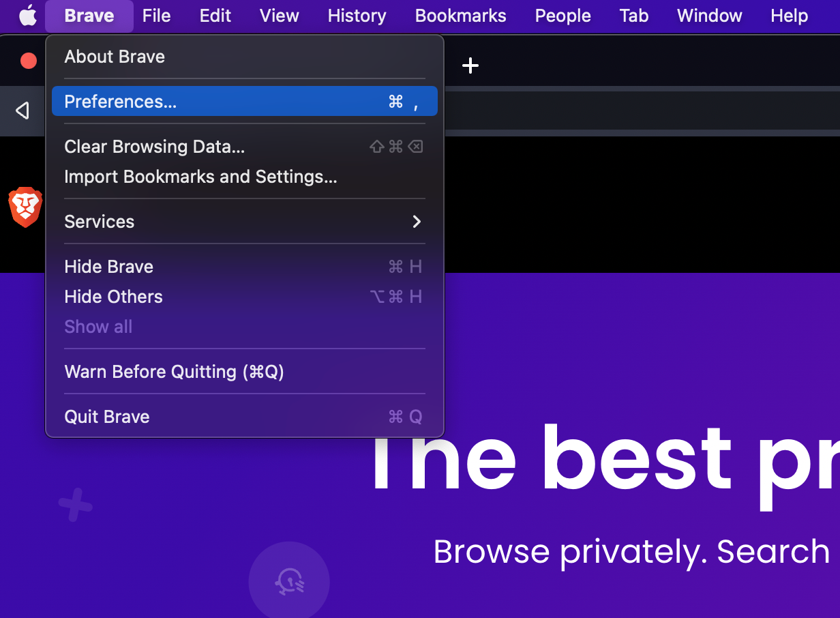Open the File menu
This screenshot has width=840, height=618.
[x=157, y=16]
